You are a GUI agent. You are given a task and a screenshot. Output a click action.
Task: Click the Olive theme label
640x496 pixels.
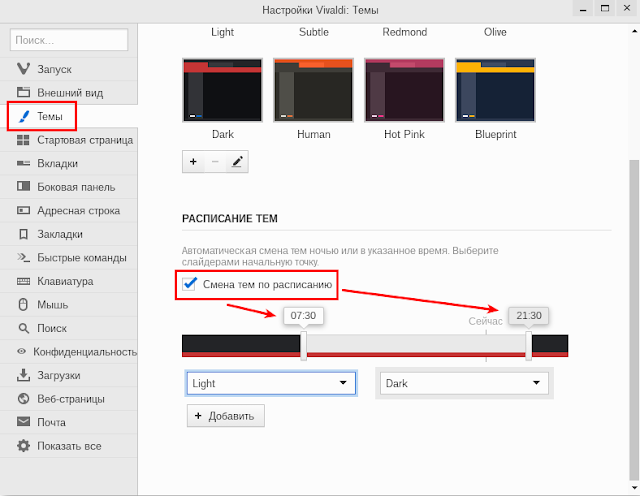(495, 32)
